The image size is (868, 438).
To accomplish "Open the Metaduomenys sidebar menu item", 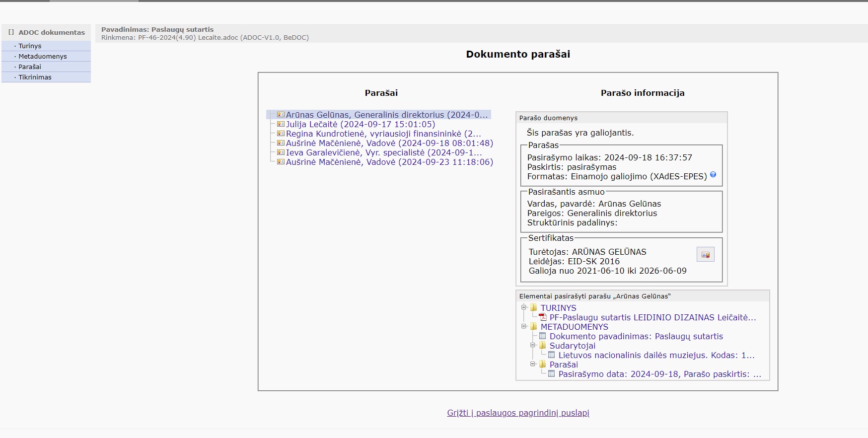I will [42, 56].
